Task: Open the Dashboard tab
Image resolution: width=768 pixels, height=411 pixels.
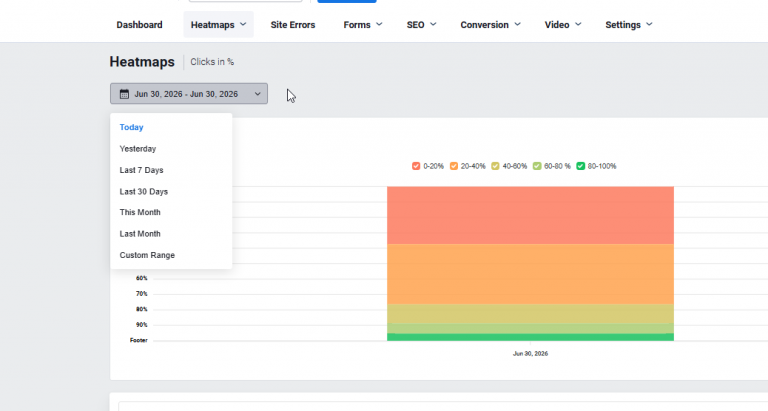Action: coord(139,25)
